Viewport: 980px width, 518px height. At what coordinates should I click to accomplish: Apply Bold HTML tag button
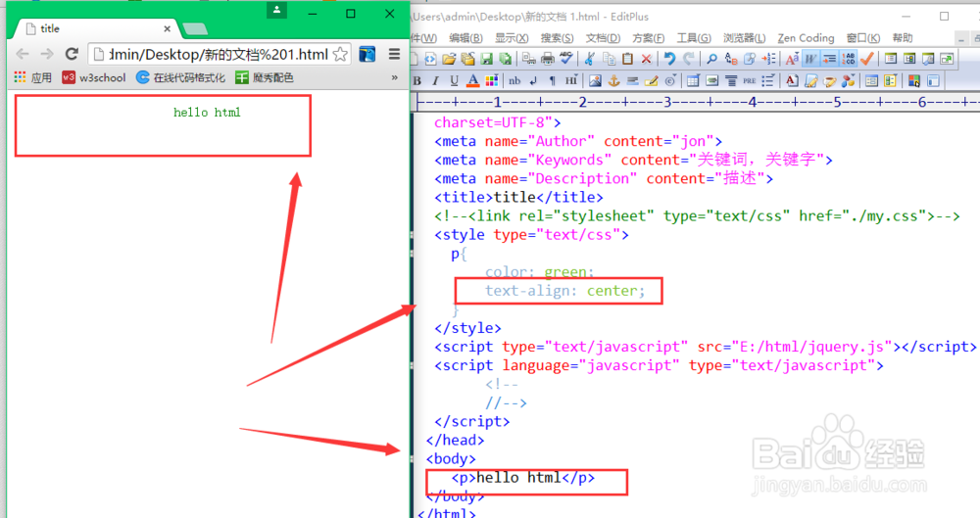416,80
